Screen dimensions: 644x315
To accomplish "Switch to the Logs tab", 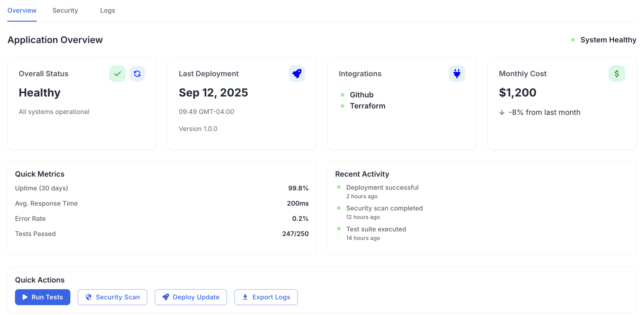I will coord(107,11).
